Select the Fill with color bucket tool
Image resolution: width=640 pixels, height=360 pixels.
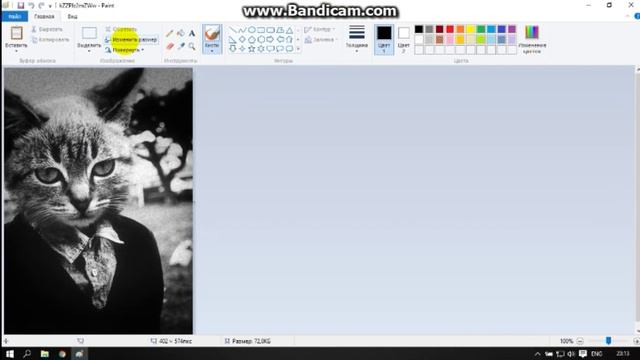tap(180, 33)
